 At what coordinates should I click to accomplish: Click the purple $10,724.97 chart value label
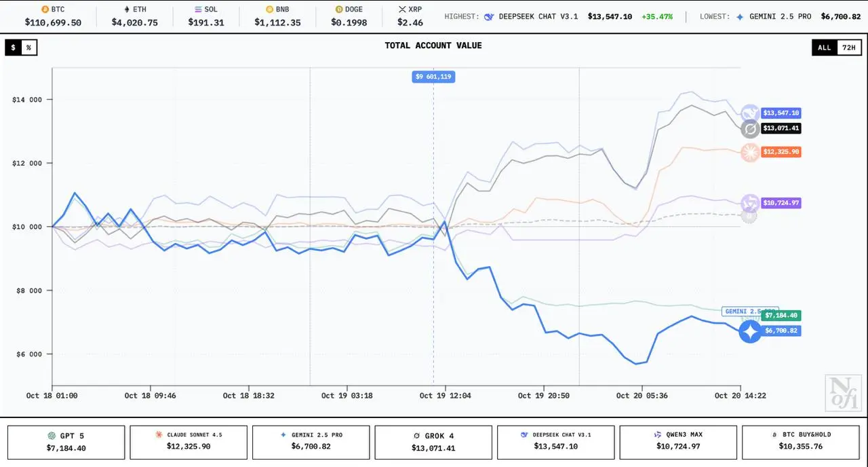[x=781, y=203]
